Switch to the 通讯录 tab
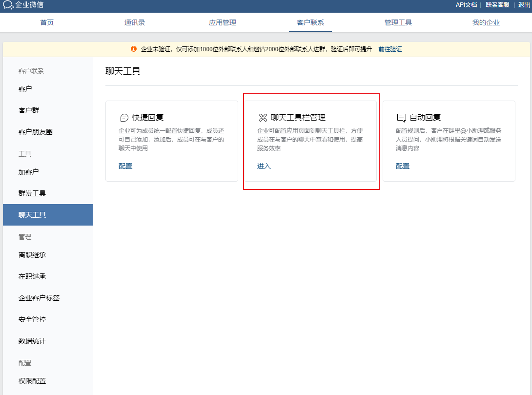 (135, 22)
